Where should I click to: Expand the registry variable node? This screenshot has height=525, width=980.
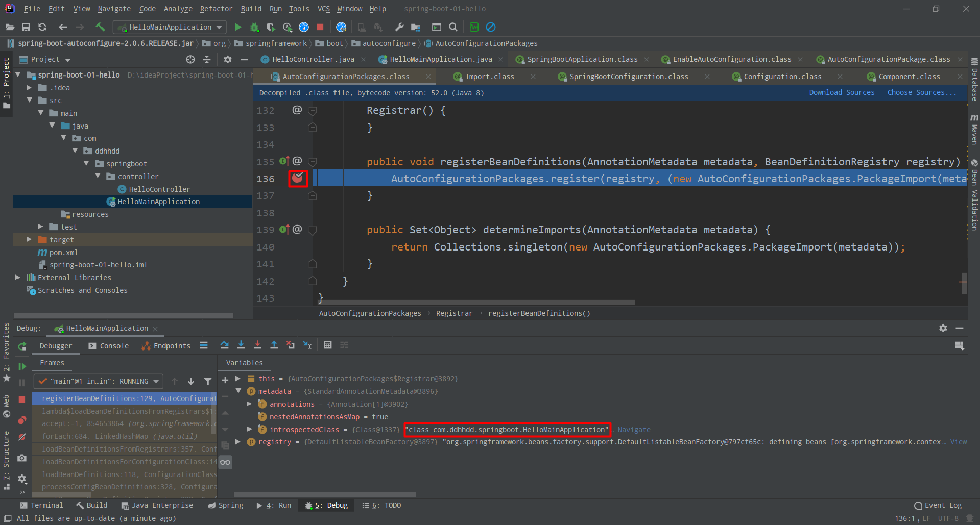pyautogui.click(x=238, y=442)
